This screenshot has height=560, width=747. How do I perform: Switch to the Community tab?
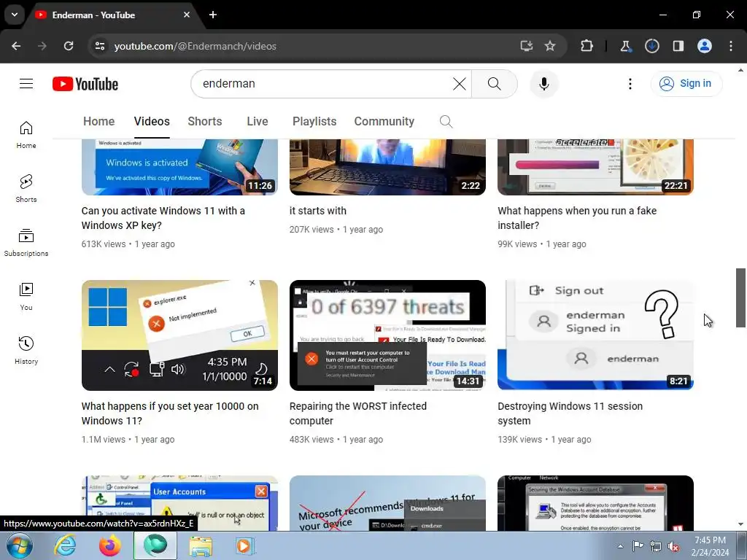click(x=384, y=122)
